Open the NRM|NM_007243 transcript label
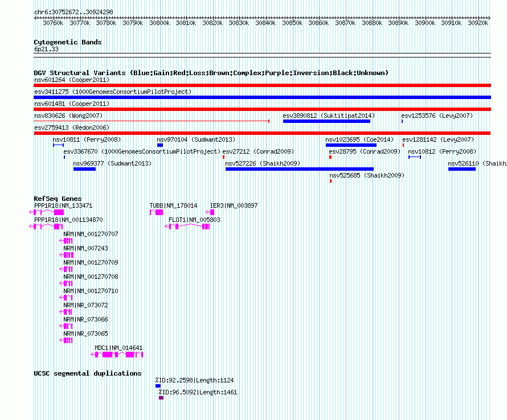 pos(85,248)
